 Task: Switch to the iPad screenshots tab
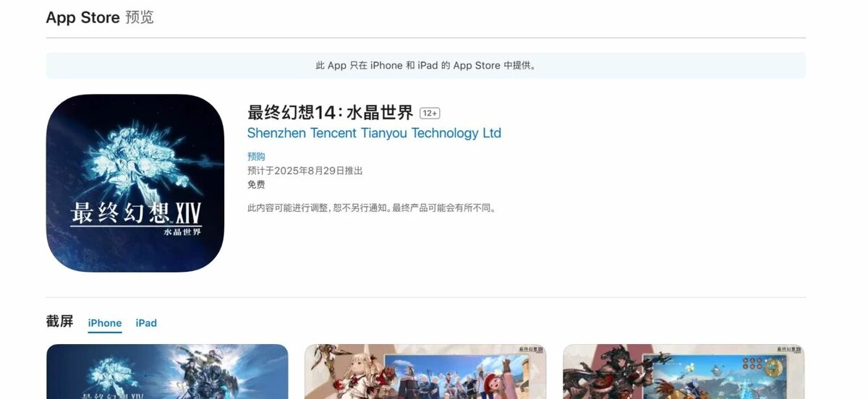146,323
